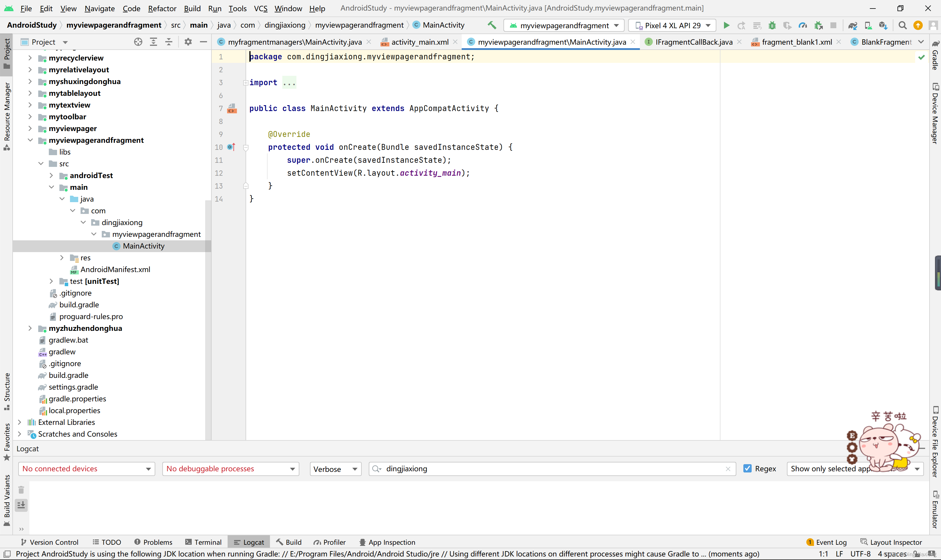Open the Event Log
941x560 pixels.
tap(827, 542)
